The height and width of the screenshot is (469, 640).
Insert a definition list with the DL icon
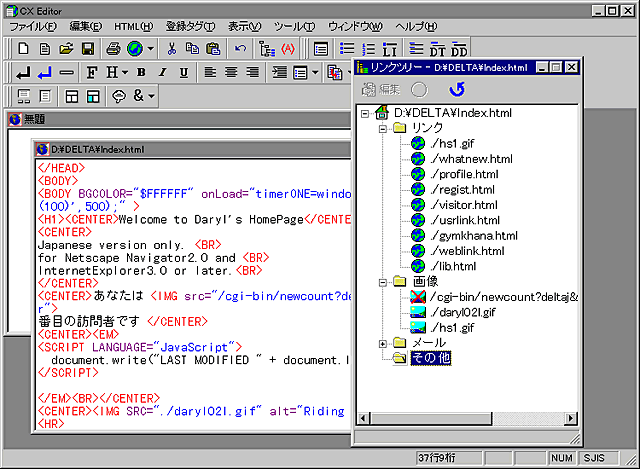[416, 49]
